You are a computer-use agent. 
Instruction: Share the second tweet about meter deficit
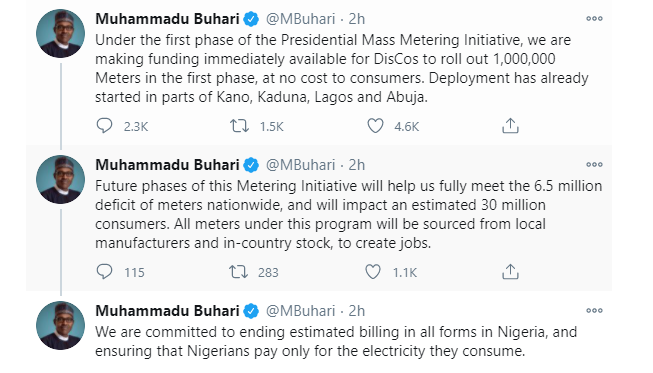click(x=510, y=271)
